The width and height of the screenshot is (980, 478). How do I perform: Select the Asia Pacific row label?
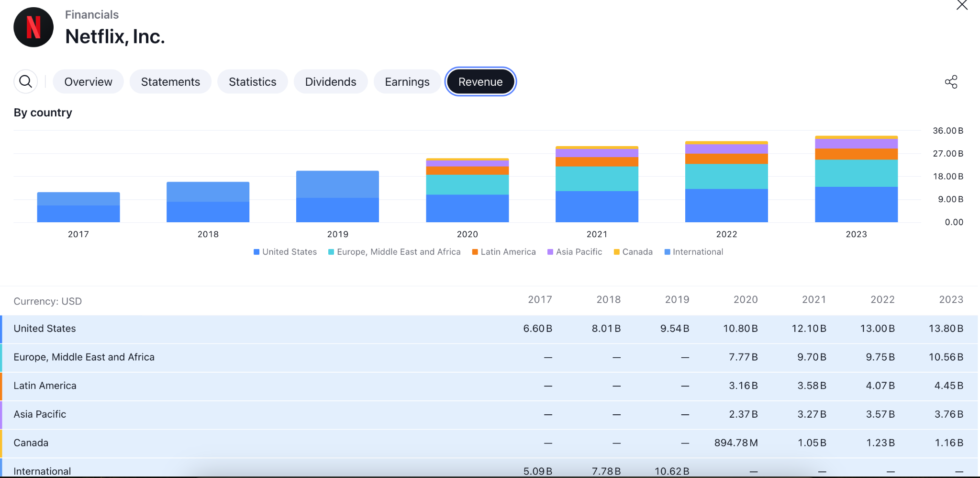coord(40,414)
